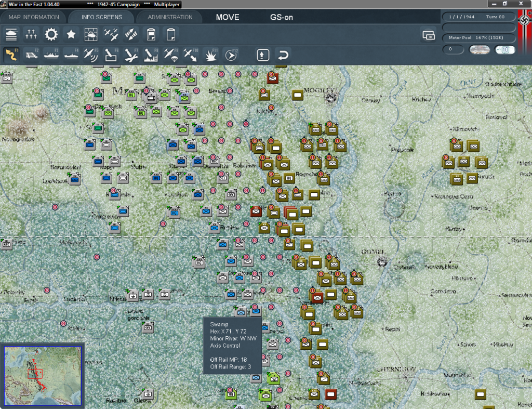532x409 pixels.
Task: Select Naval transport mode (F3)
Action: tap(51, 55)
